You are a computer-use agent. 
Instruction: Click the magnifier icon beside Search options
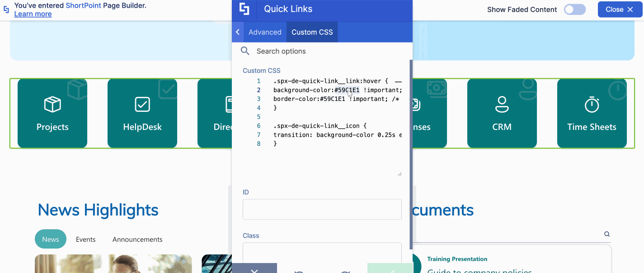(x=244, y=51)
